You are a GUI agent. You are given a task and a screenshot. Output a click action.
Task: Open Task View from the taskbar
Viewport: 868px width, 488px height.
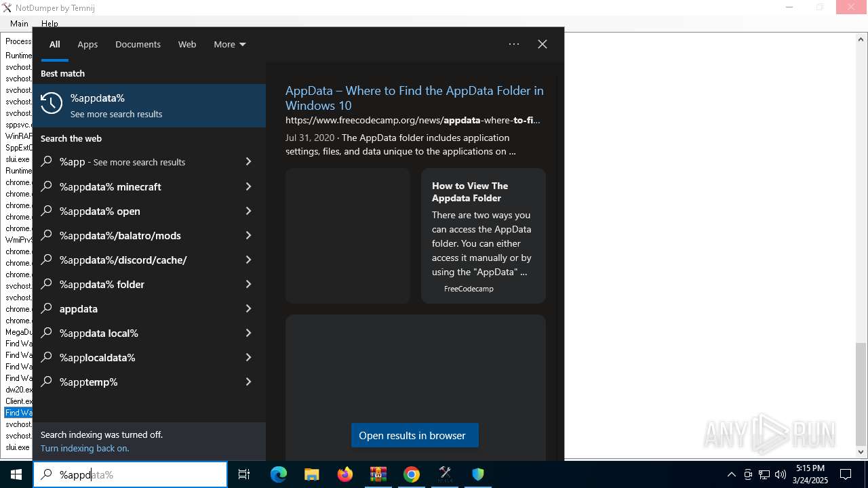[244, 474]
